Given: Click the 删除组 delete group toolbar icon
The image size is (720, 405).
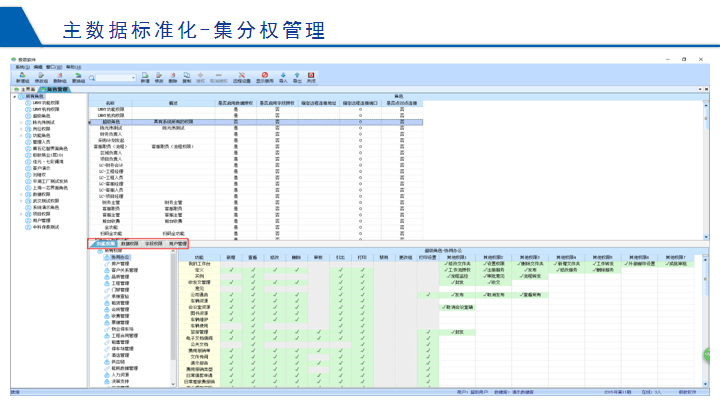Looking at the screenshot, I should (x=60, y=77).
